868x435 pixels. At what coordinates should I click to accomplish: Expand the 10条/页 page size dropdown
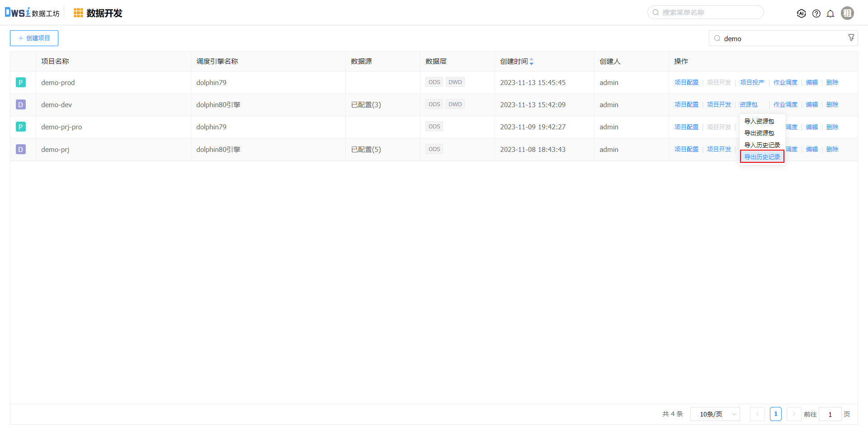pos(715,414)
